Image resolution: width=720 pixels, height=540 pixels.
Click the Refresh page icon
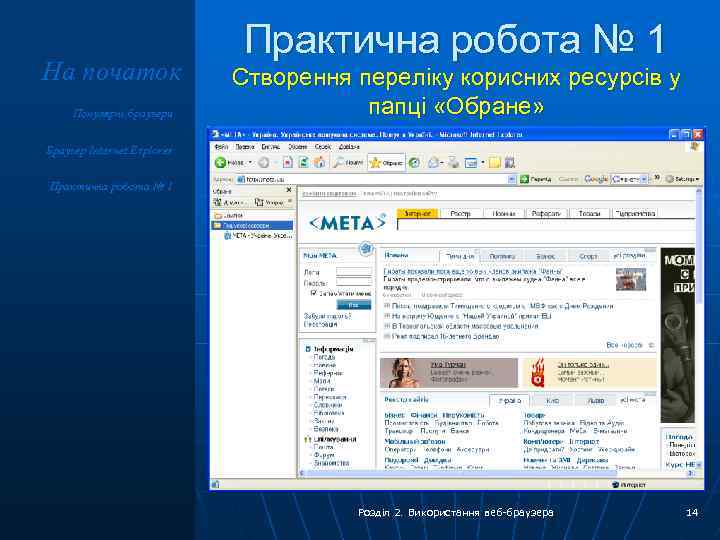pos(304,163)
